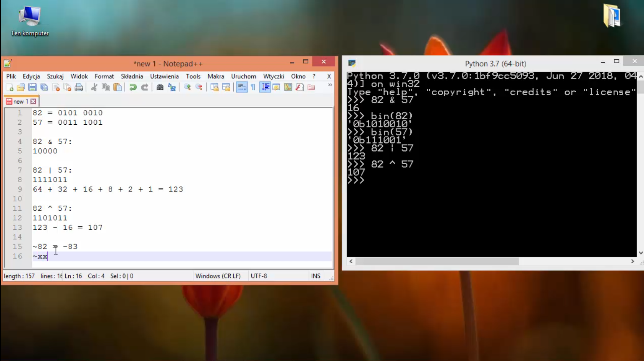Screen dimensions: 644x361
Task: Click the Zoom in magnifier icon
Action: tap(187, 87)
